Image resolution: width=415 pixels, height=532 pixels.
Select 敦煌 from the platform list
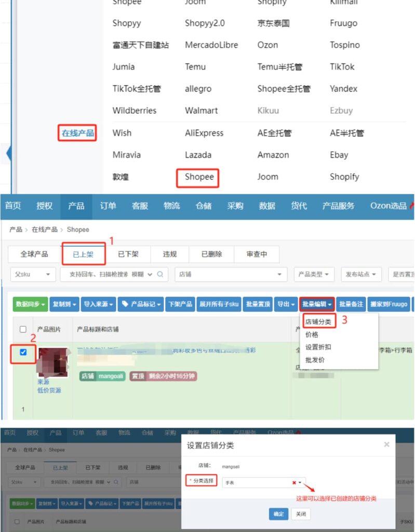click(121, 177)
